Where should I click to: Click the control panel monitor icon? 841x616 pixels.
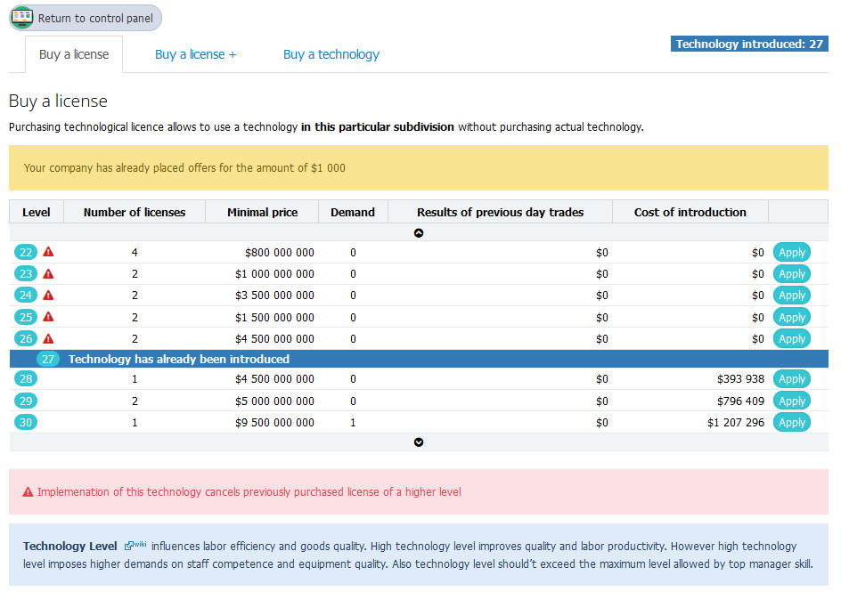coord(22,17)
